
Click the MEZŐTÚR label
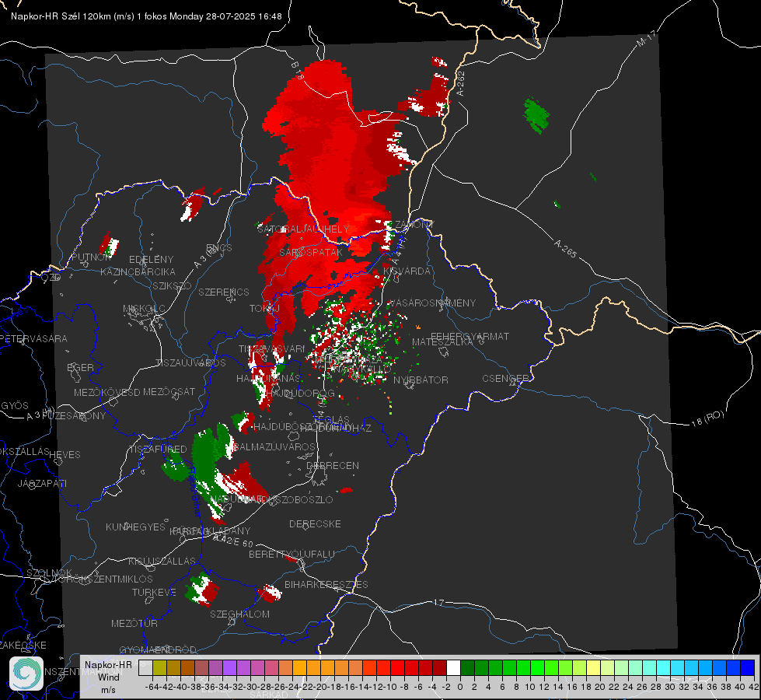point(134,623)
